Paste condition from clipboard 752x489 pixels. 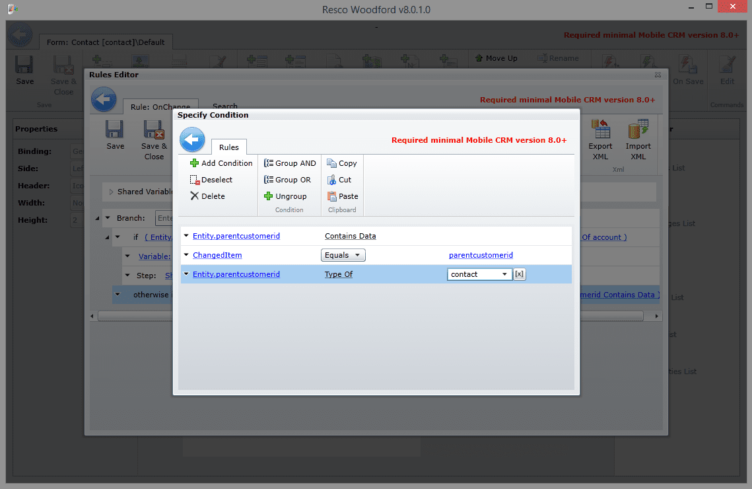[342, 196]
